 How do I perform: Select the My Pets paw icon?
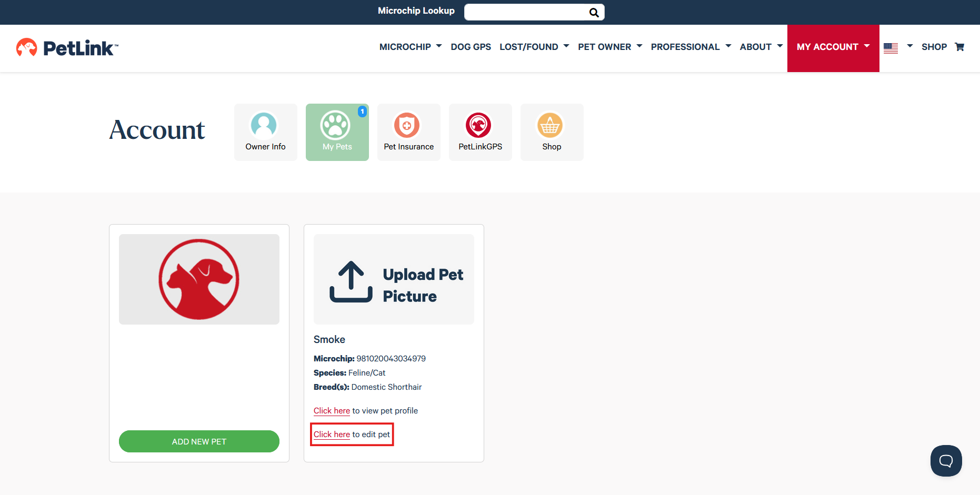[335, 125]
